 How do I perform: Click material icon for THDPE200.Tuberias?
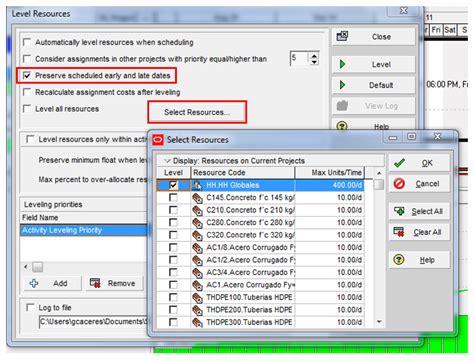(x=197, y=310)
